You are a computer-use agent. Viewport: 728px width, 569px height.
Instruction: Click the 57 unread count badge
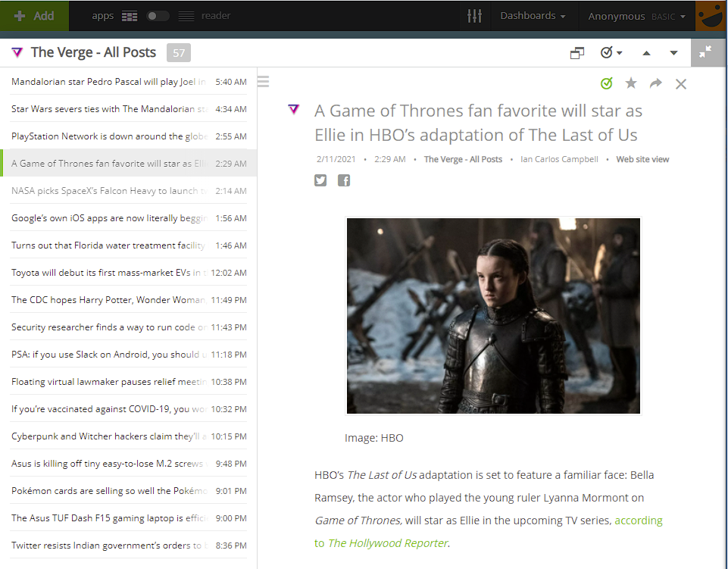click(x=179, y=53)
